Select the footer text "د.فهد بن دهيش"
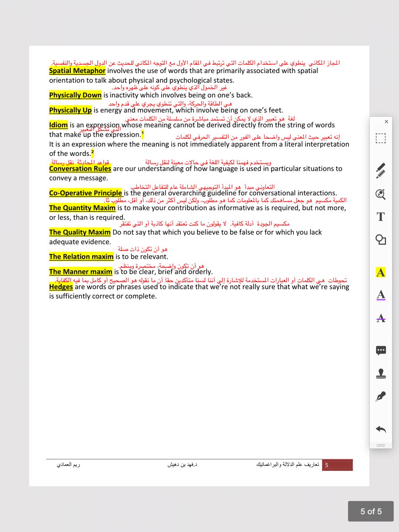The width and height of the screenshot is (399, 532). [182, 464]
